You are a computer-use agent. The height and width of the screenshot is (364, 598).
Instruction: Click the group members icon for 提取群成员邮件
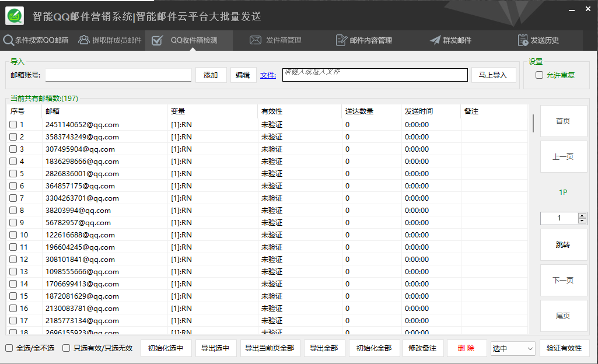tap(84, 40)
